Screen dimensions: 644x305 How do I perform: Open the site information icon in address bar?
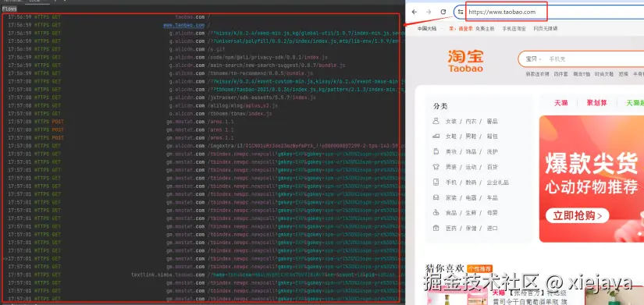point(461,12)
